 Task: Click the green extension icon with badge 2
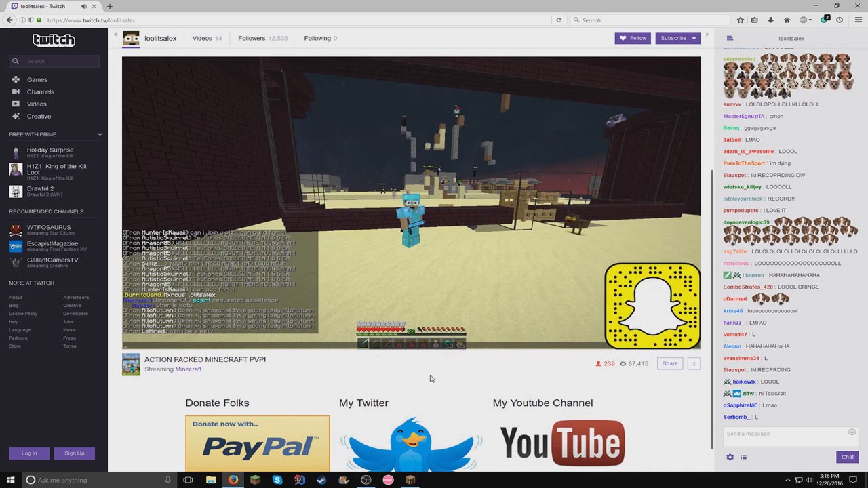tap(825, 20)
